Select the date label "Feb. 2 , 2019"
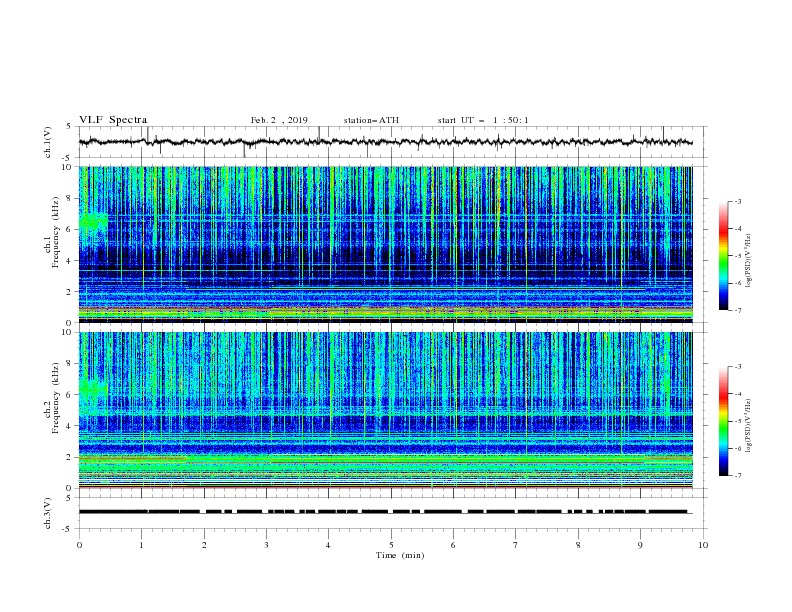This screenshot has height=612, width=792. tap(279, 121)
